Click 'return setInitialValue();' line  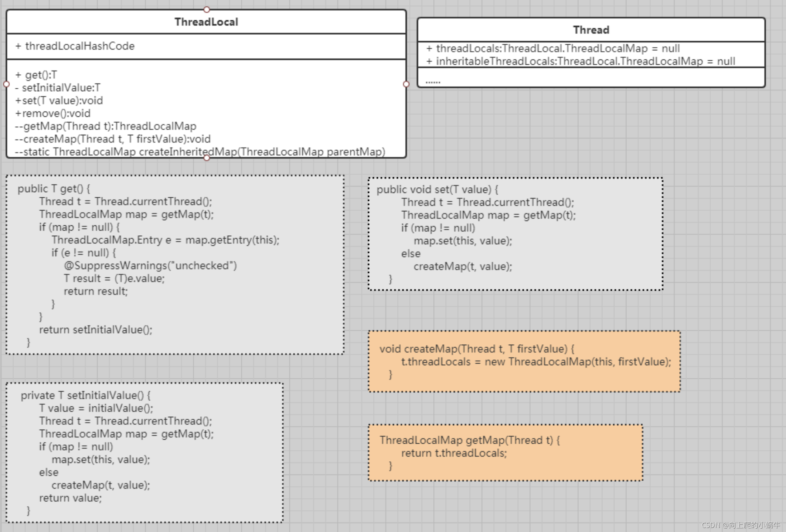coord(96,330)
